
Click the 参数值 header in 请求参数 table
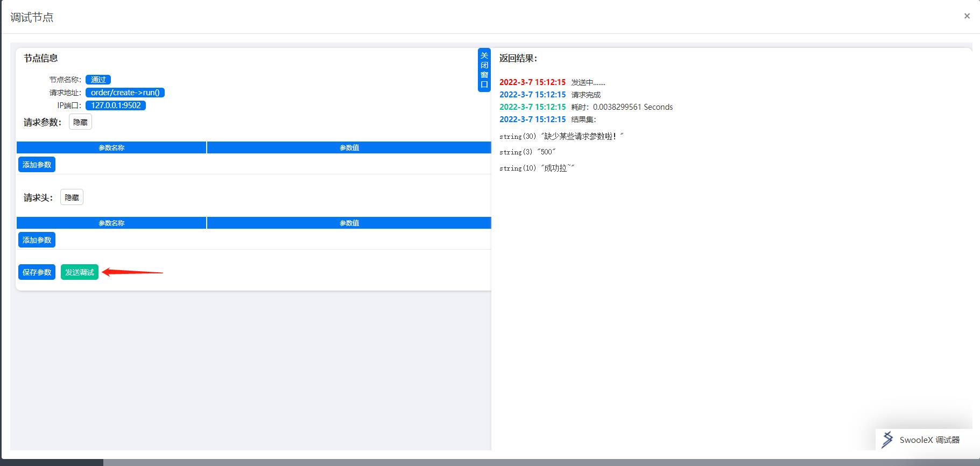tap(349, 147)
